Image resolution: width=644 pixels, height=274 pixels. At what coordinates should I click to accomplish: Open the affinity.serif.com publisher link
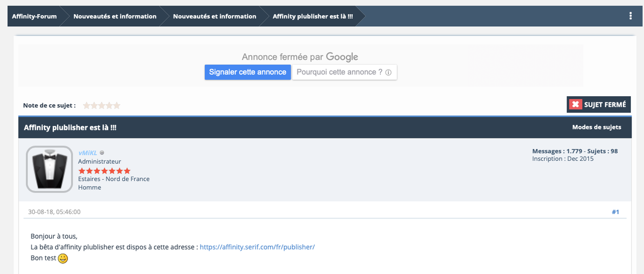point(257,247)
